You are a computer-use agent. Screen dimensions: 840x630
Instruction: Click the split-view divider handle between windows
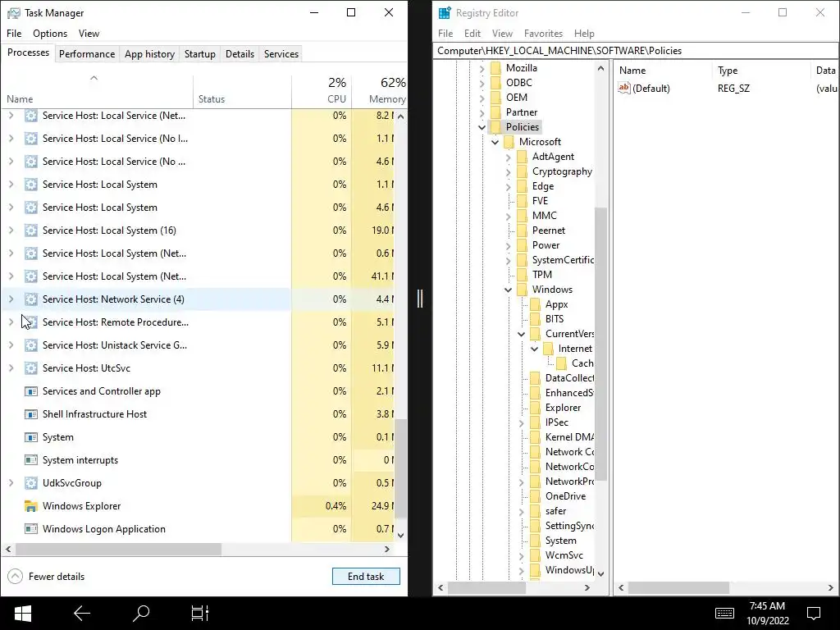pos(420,299)
